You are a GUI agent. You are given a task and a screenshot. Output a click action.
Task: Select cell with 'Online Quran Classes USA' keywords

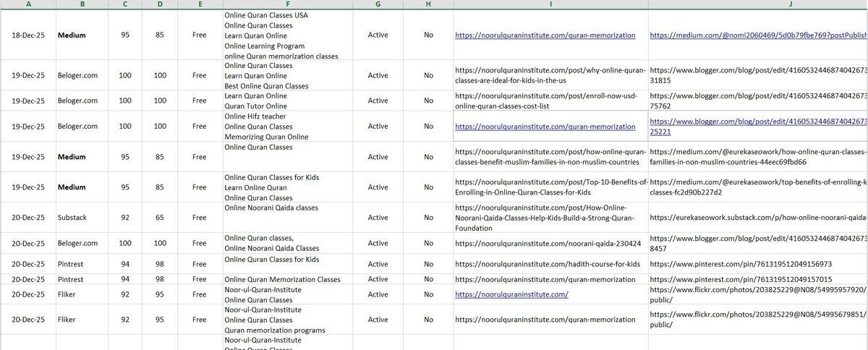coord(287,35)
